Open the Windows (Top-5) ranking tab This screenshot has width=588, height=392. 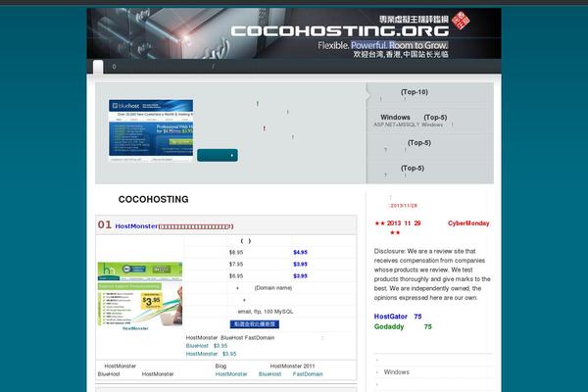pos(414,118)
